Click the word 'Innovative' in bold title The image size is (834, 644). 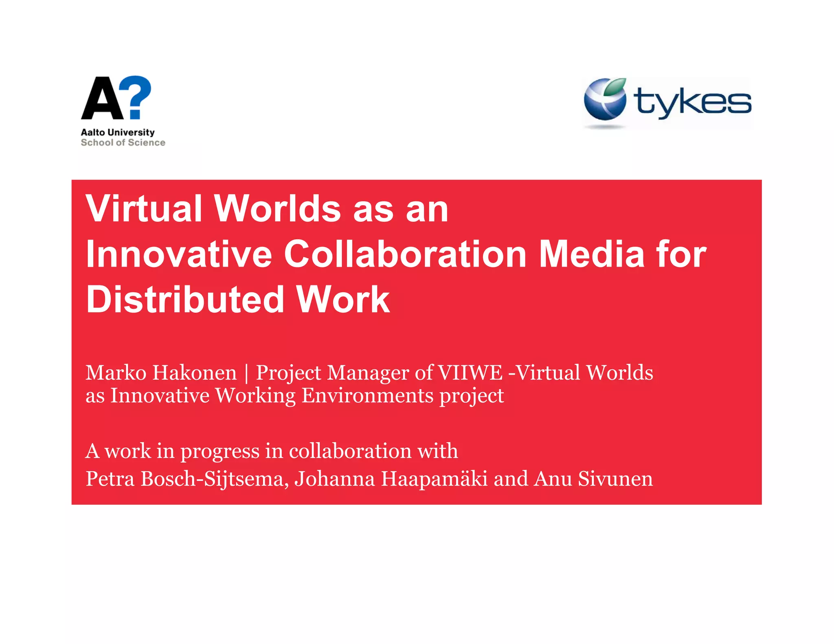click(179, 254)
